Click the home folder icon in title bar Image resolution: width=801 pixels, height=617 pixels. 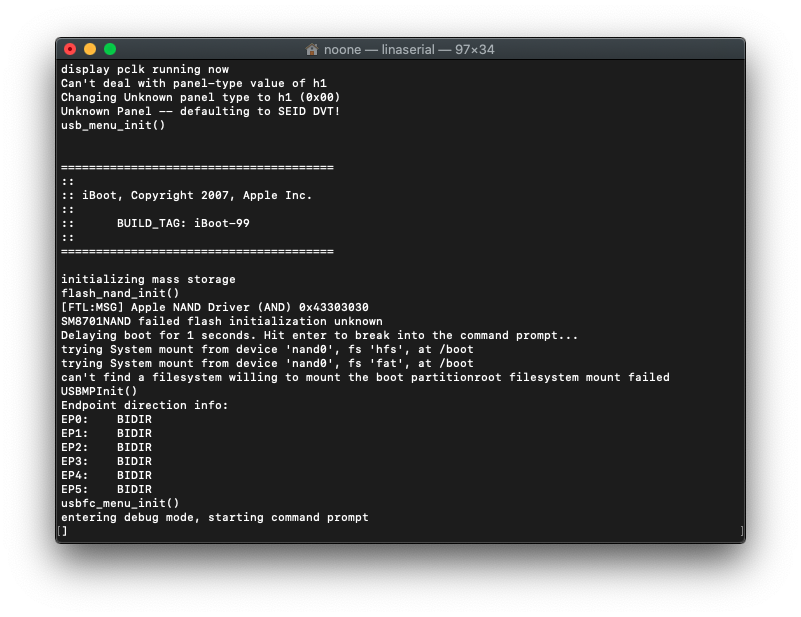tap(312, 49)
